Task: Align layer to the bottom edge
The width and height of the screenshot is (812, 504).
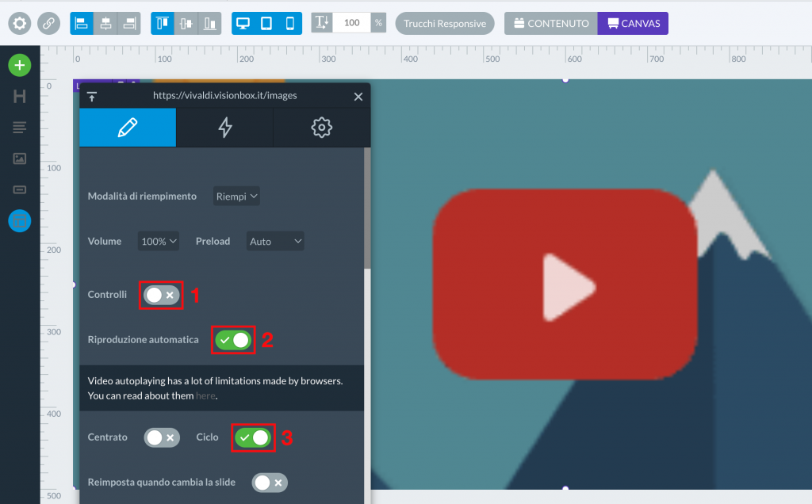Action: pos(209,24)
